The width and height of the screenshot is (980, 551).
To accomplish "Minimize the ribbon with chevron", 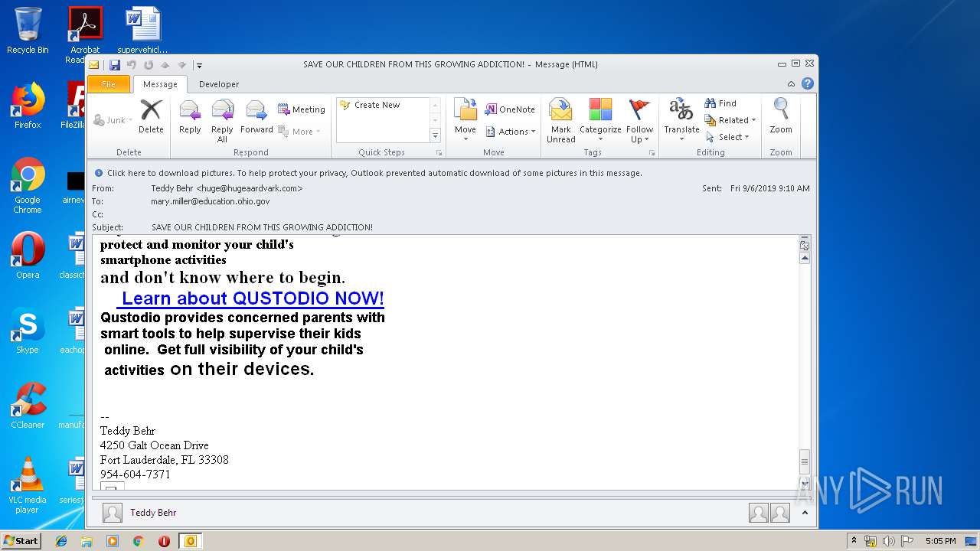I will [x=791, y=84].
